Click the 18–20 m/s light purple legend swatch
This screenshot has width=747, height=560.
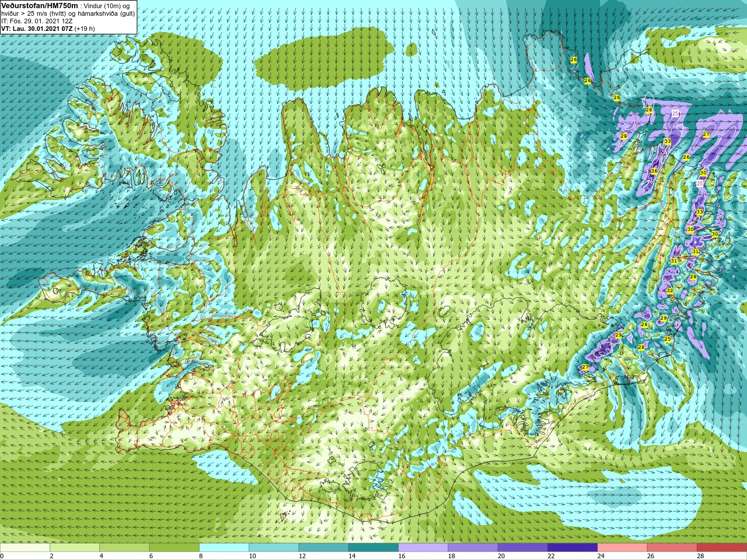tap(473, 548)
